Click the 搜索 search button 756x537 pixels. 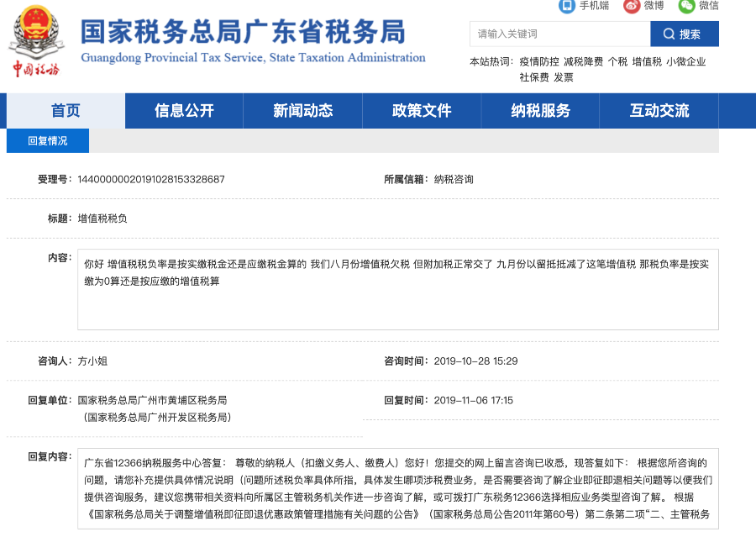[x=684, y=34]
